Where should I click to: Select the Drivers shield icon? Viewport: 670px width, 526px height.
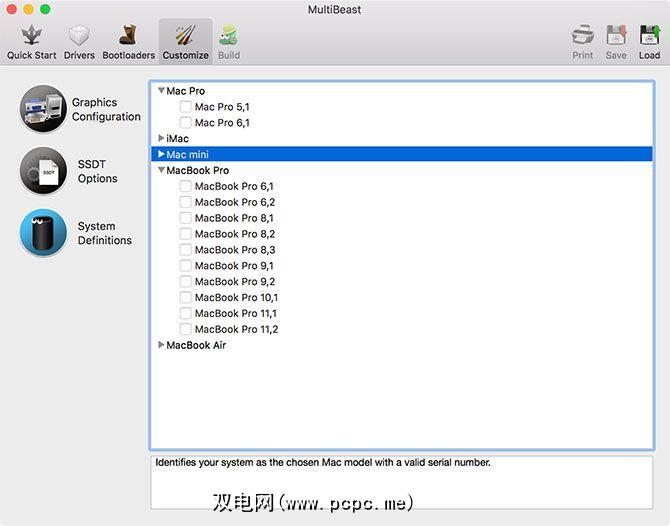79,37
